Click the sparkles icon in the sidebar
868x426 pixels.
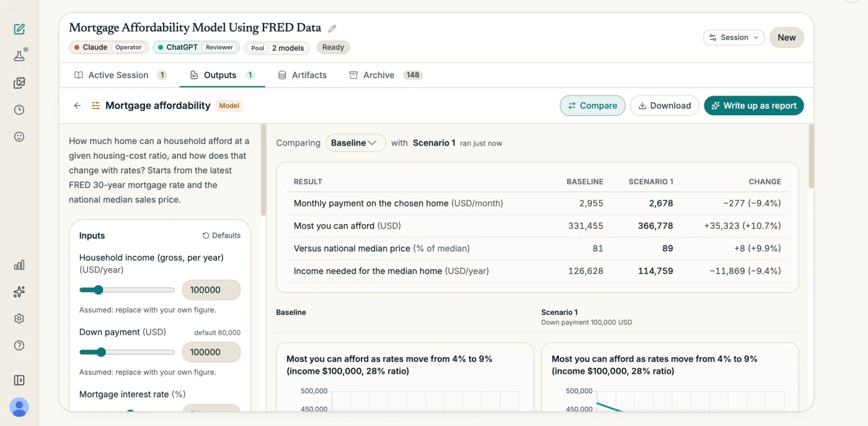(x=19, y=291)
